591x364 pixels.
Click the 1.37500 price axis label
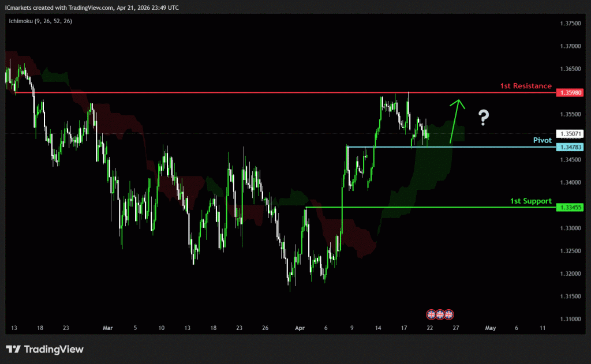pos(570,23)
